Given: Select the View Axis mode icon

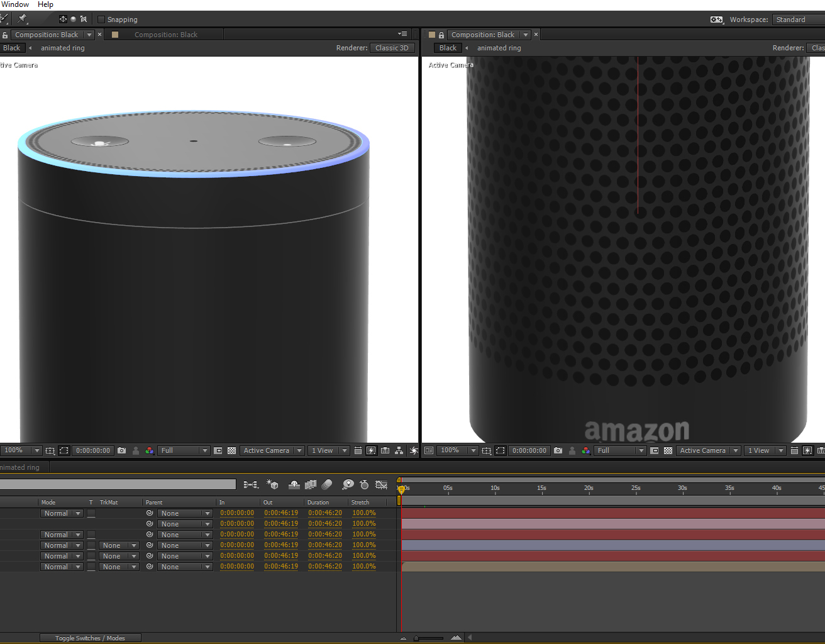Looking at the screenshot, I should pyautogui.click(x=84, y=19).
